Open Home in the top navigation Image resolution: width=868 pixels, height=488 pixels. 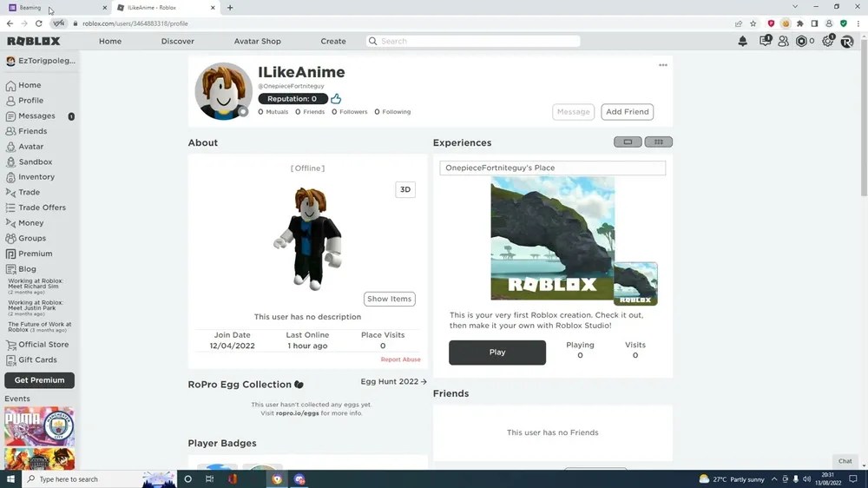click(x=110, y=41)
